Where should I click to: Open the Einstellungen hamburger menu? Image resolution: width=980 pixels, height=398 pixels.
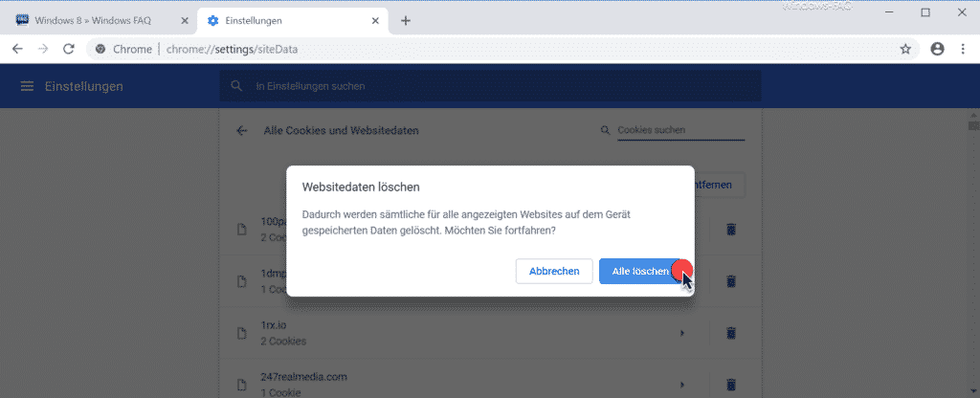pyautogui.click(x=27, y=86)
